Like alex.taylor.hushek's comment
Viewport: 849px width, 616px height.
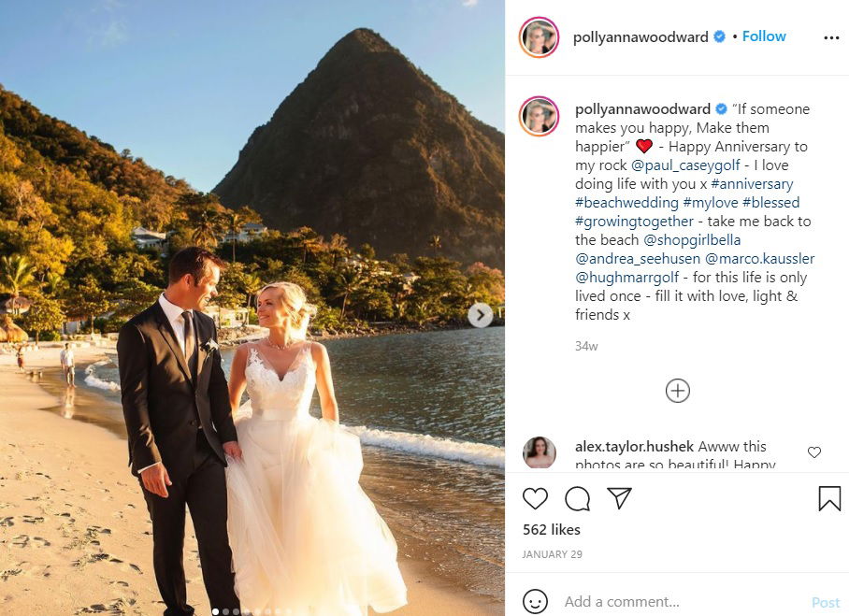point(814,452)
